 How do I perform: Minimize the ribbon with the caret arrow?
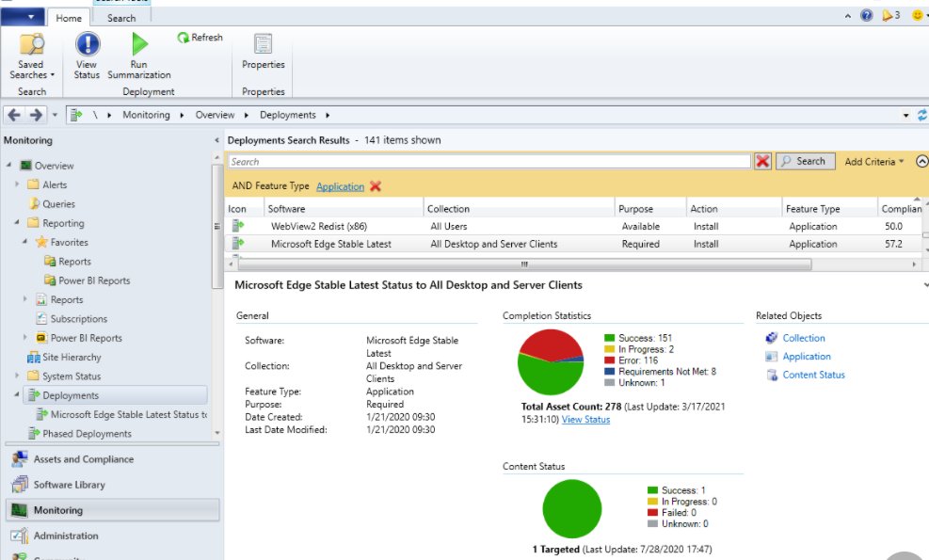pyautogui.click(x=848, y=16)
